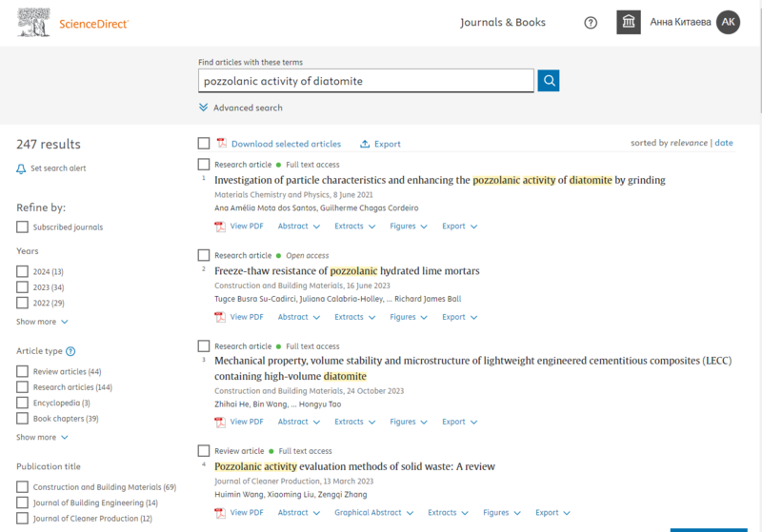Image resolution: width=762 pixels, height=532 pixels.
Task: Select the Review articles (44) checkbox
Action: 22,371
